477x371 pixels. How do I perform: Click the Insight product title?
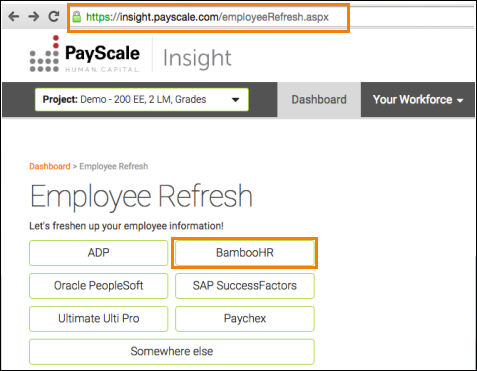pos(197,58)
